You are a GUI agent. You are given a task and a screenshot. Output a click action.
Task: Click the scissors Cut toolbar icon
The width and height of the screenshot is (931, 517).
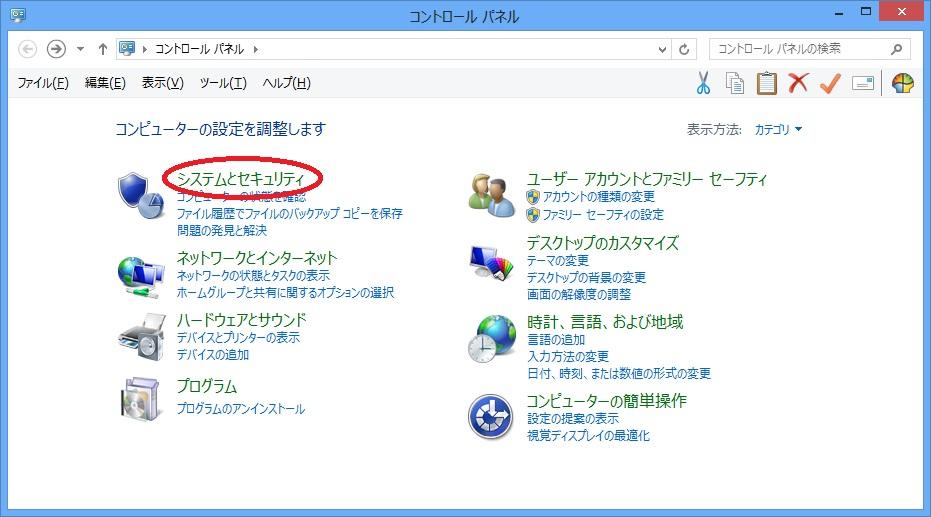coord(704,83)
